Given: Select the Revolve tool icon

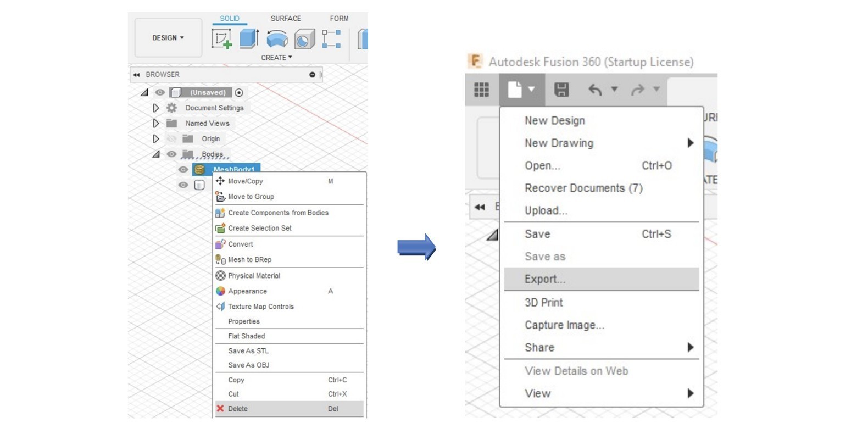Looking at the screenshot, I should [277, 39].
